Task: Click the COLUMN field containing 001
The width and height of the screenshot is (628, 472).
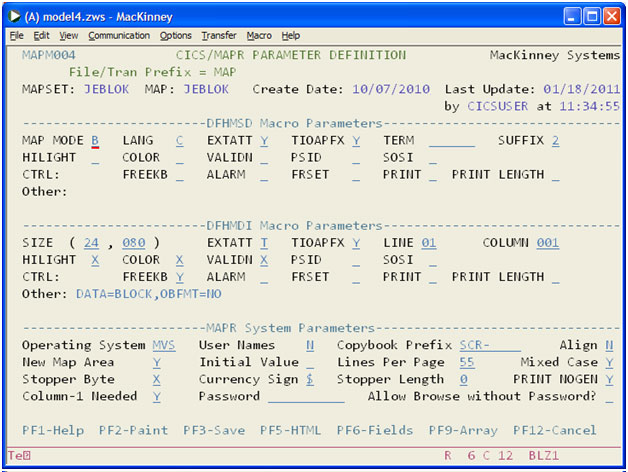Action: (547, 243)
